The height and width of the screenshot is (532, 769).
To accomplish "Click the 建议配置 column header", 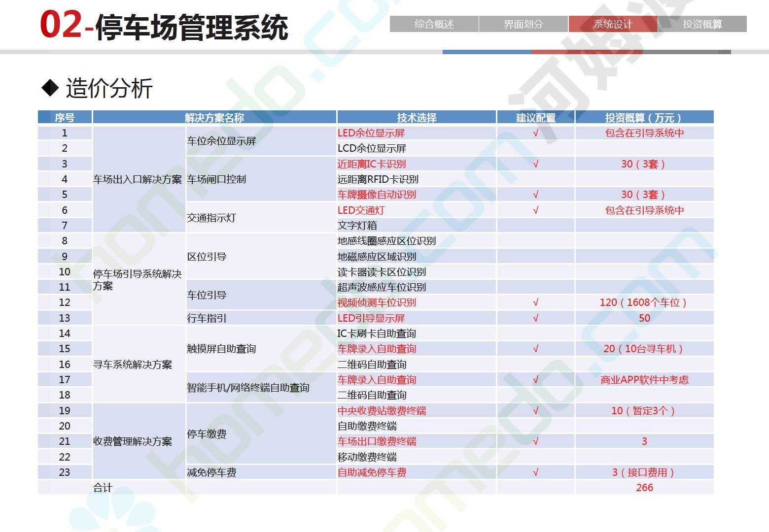I will point(536,118).
